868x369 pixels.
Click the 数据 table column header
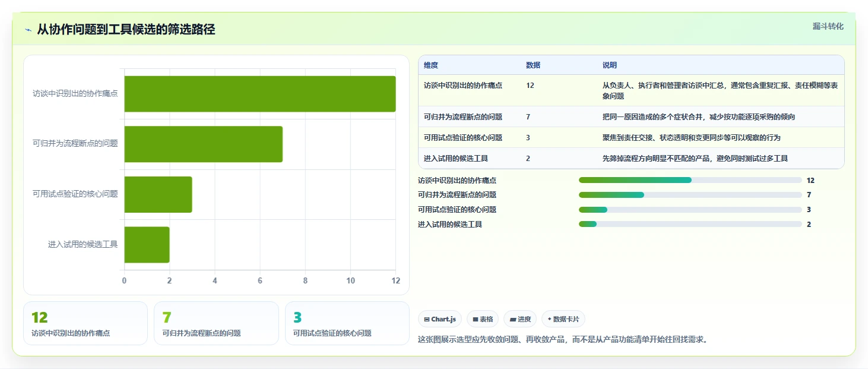click(533, 65)
